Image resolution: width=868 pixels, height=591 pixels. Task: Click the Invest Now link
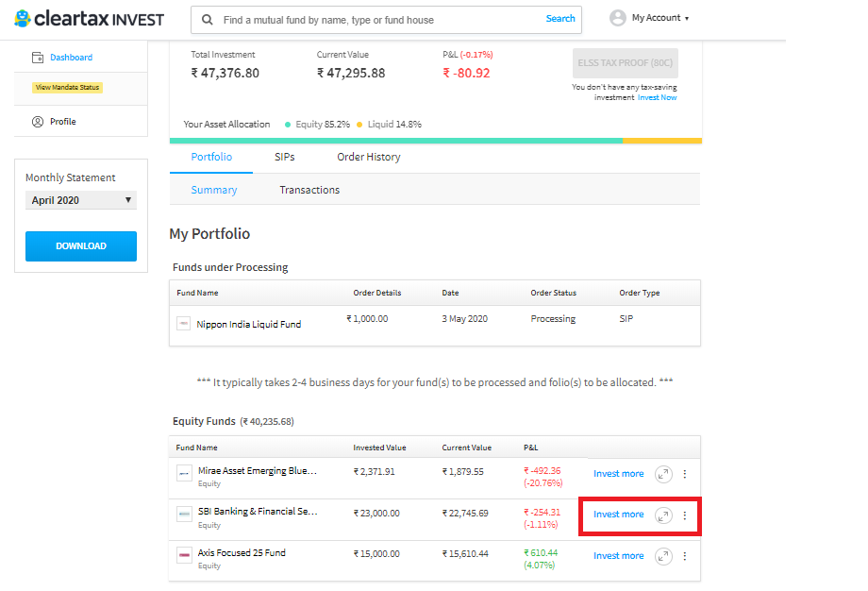pos(657,97)
